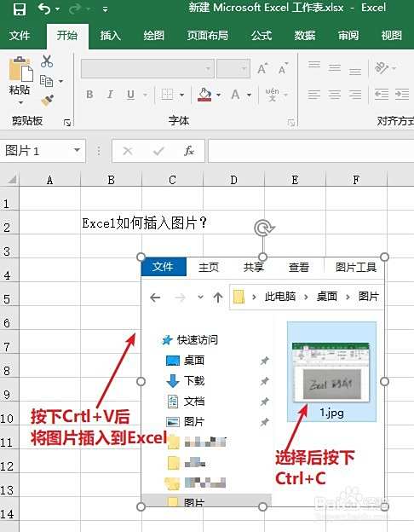Click the wén phonetic guide icon

[273, 95]
